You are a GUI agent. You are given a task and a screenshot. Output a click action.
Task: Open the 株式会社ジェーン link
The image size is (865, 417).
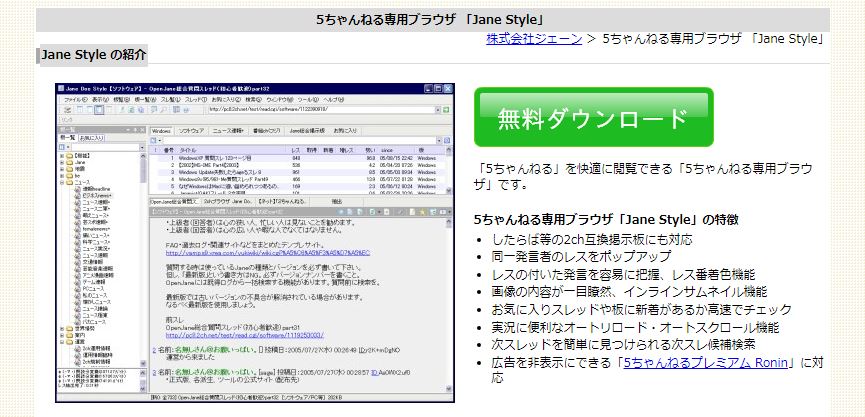point(533,39)
